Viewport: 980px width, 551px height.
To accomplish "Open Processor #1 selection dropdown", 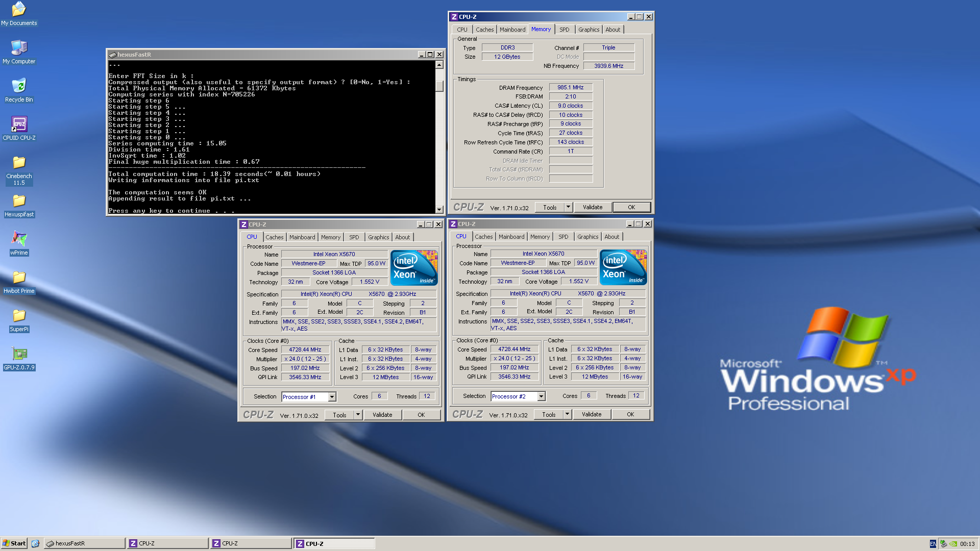I will (x=332, y=397).
